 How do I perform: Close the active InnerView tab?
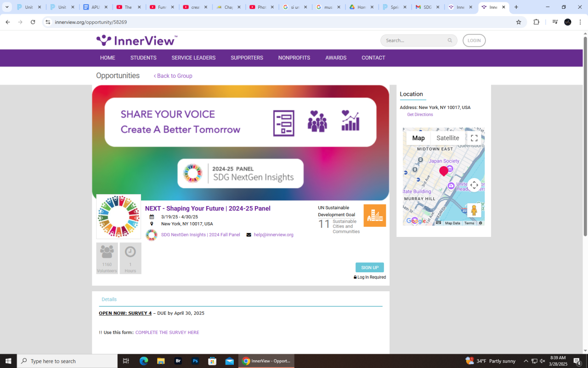504,7
